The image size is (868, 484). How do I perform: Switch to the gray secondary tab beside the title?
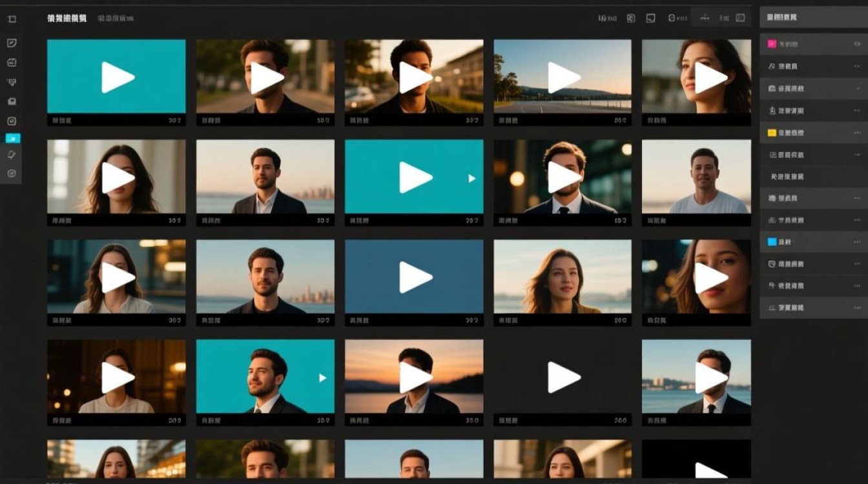[116, 19]
